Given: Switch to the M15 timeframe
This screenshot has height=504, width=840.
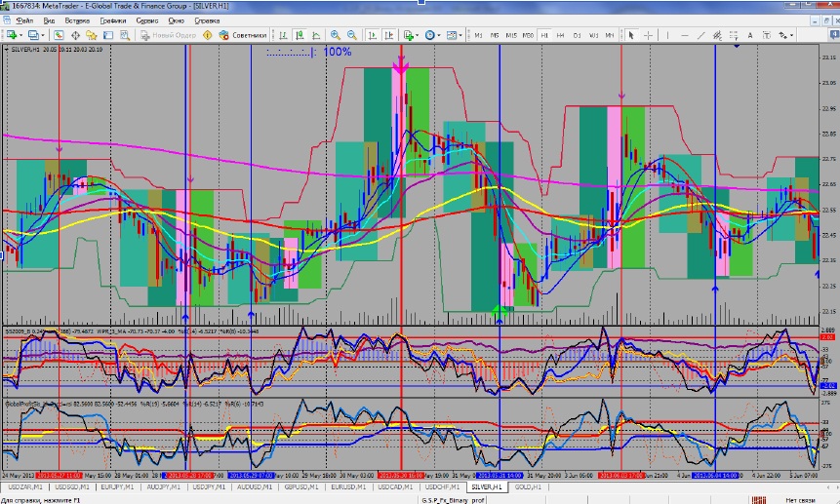Looking at the screenshot, I should tap(510, 35).
